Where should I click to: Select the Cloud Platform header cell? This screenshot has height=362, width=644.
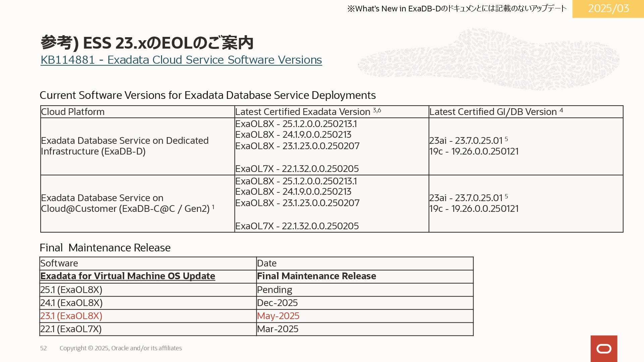73,112
